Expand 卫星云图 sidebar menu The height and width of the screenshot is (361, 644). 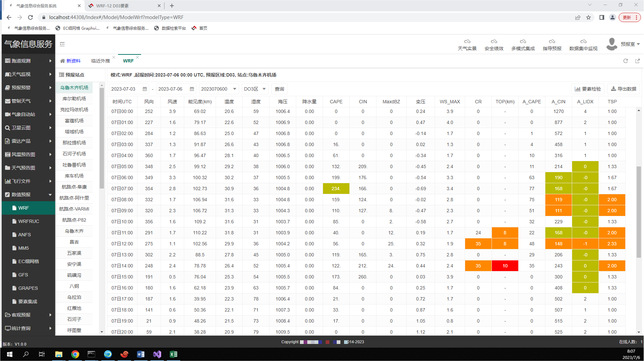click(x=28, y=128)
